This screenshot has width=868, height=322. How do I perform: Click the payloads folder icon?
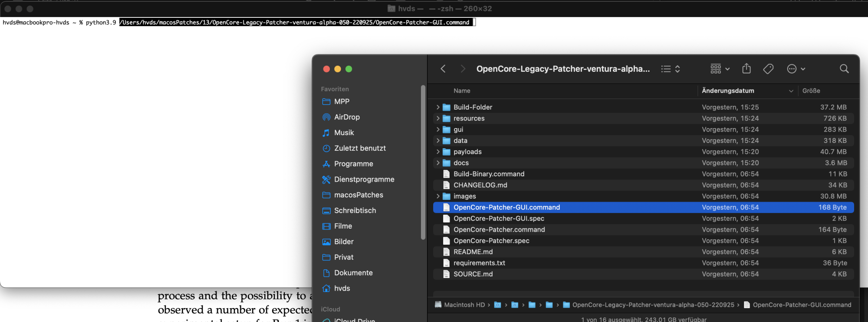point(446,152)
